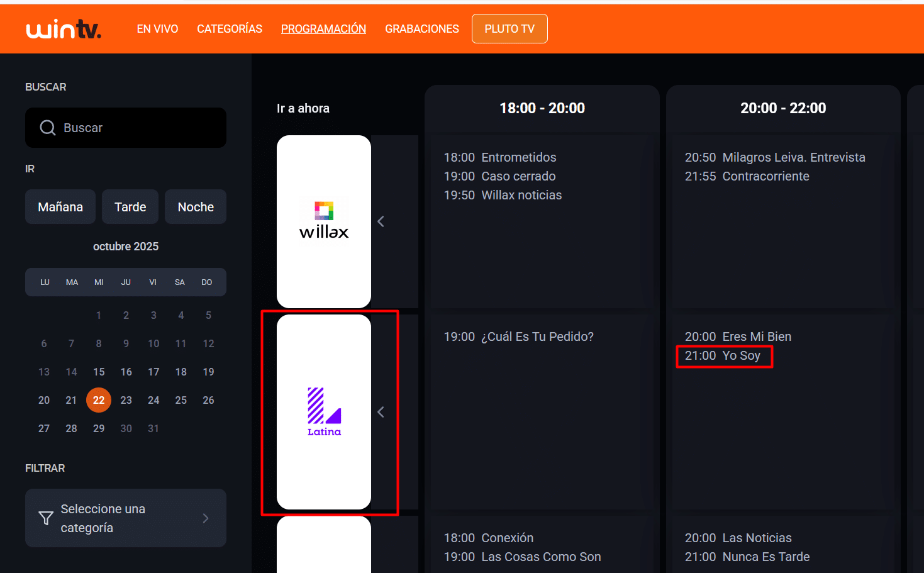Click the Ir a ahora link
924x573 pixels.
point(303,108)
